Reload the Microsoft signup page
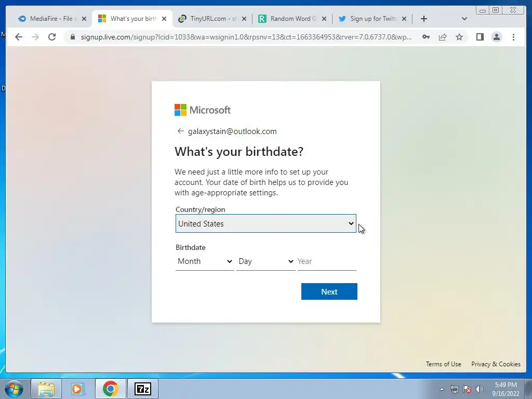 52,37
